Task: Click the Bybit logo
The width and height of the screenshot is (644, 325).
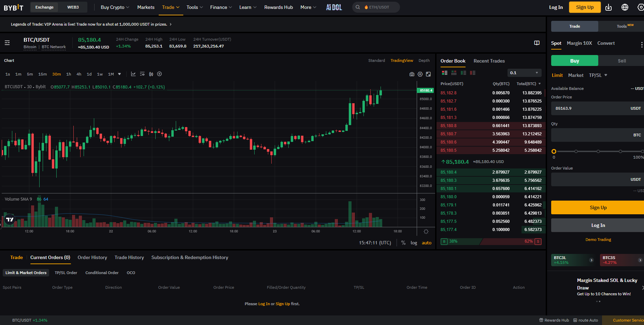Action: pyautogui.click(x=14, y=7)
